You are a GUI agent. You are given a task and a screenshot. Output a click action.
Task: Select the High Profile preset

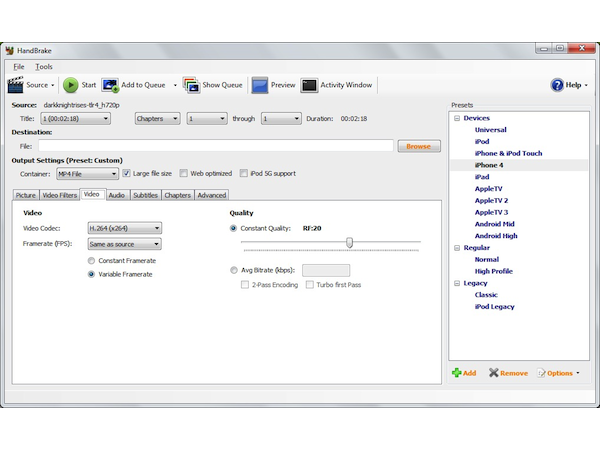[x=494, y=271]
